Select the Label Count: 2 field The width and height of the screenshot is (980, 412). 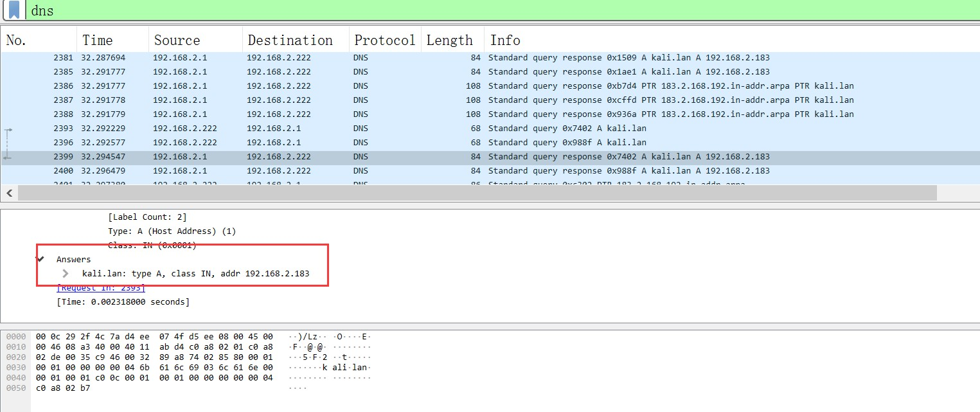point(147,217)
